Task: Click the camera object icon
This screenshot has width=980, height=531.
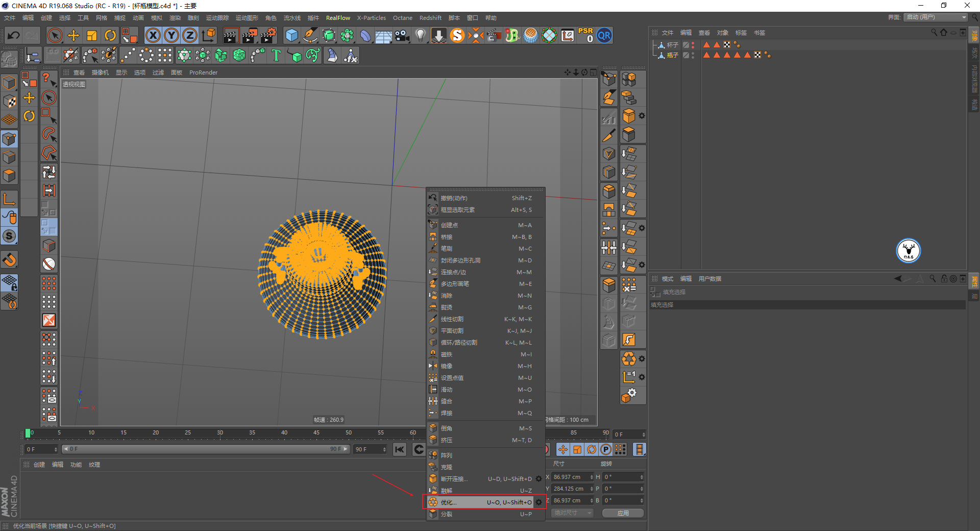Action: pyautogui.click(x=402, y=35)
